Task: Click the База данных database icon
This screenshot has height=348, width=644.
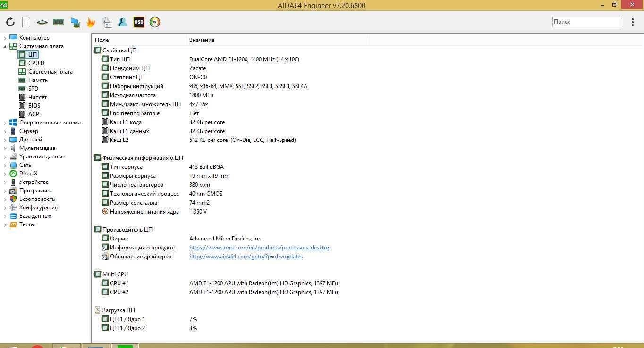Action: 13,216
